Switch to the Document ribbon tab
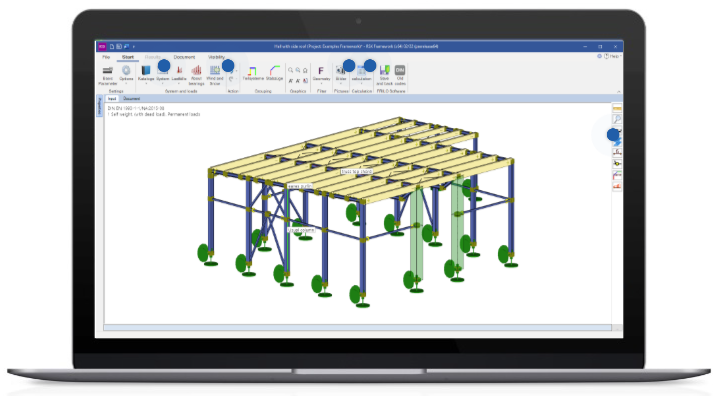This screenshot has height=396, width=717. click(184, 57)
